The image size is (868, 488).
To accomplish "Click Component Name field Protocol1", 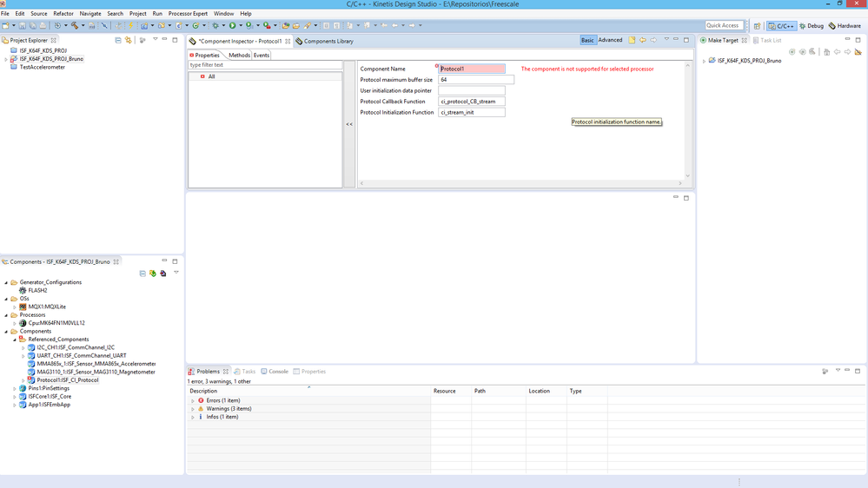I will point(472,69).
